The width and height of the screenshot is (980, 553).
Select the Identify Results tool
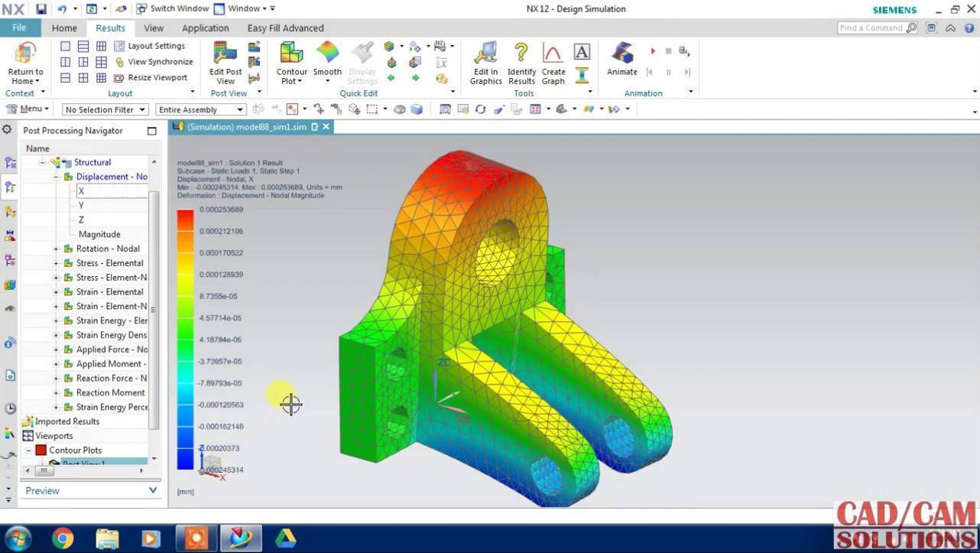[x=521, y=54]
